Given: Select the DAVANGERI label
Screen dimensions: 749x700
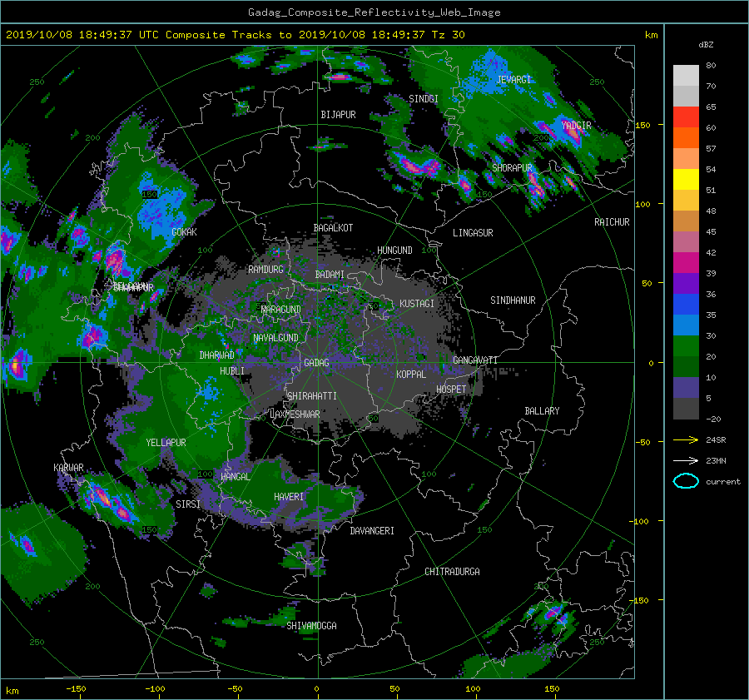Looking at the screenshot, I should [372, 531].
